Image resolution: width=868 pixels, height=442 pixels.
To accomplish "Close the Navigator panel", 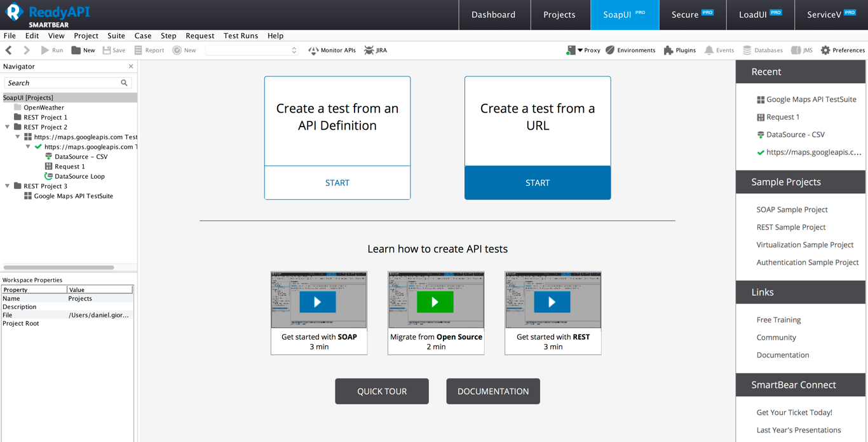I will pyautogui.click(x=131, y=66).
